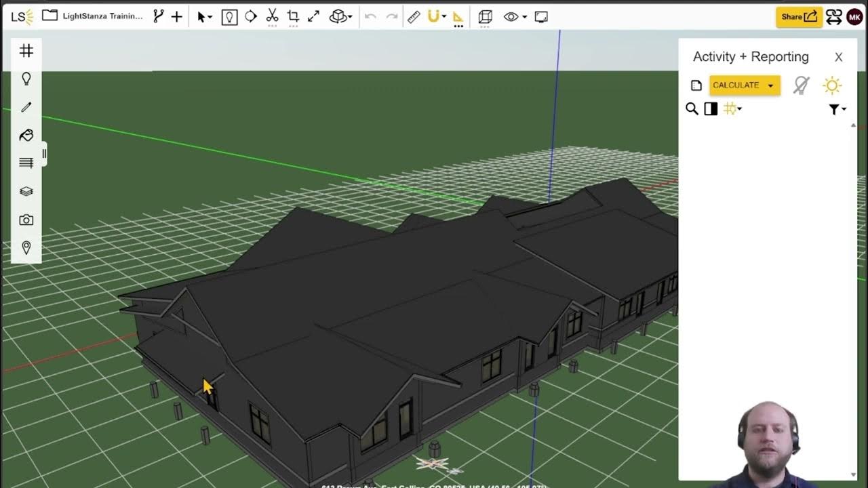Open the layers stack panel
The image size is (868, 488).
pos(26,191)
